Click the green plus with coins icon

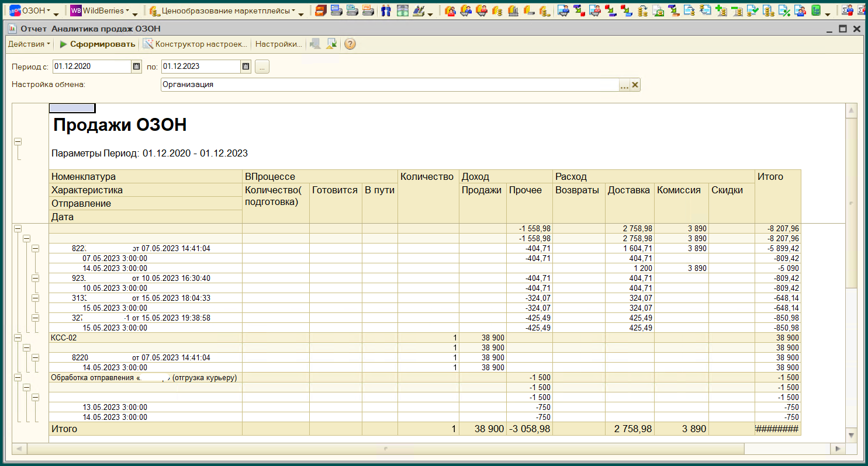tap(721, 11)
